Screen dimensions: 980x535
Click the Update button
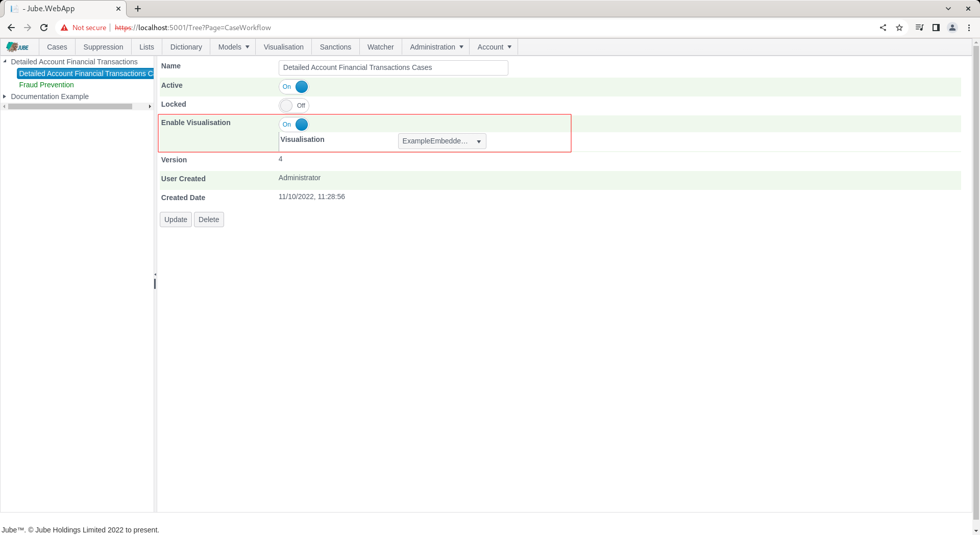pyautogui.click(x=176, y=220)
